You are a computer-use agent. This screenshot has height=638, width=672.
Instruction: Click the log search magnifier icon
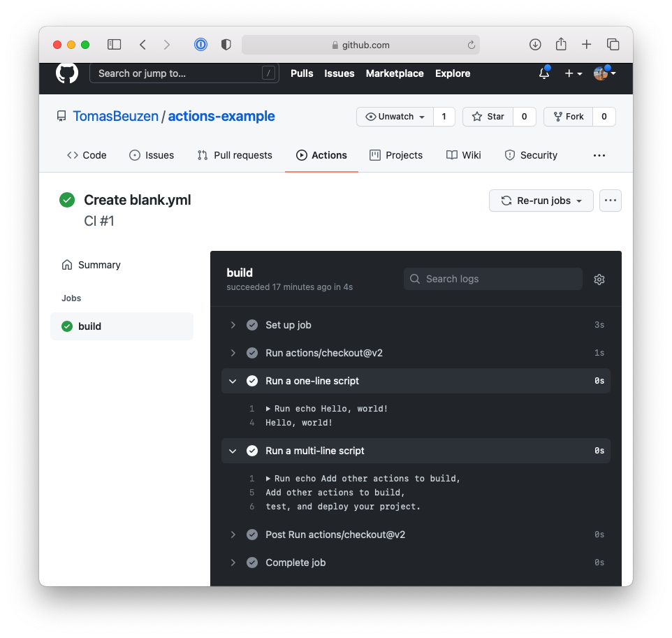pos(414,279)
